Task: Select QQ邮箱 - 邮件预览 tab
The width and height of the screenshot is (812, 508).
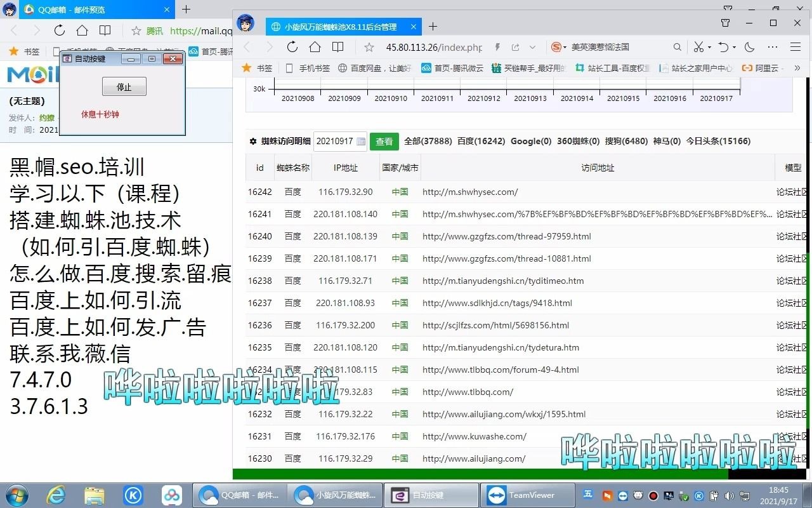Action: (96, 10)
